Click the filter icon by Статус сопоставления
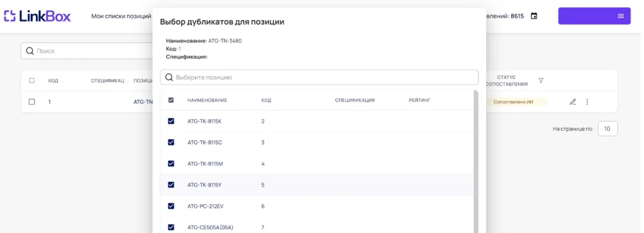Viewport: 644px width, 233px height. [541, 81]
